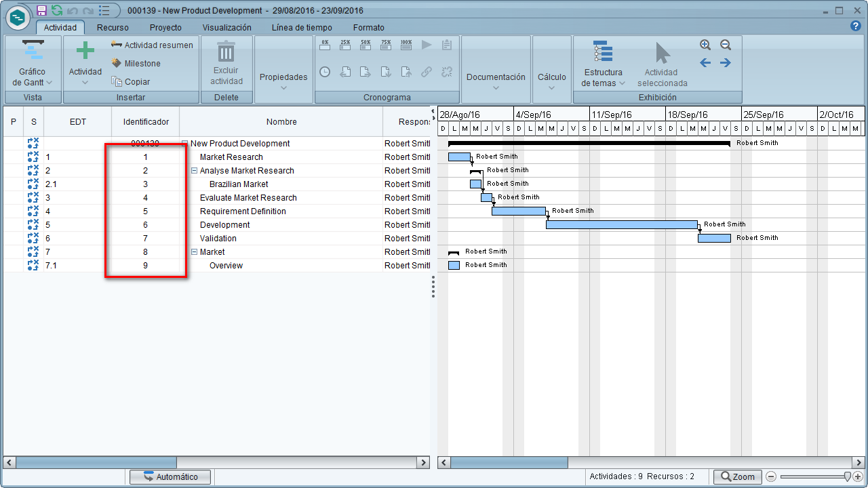Open the Gráfico de Gantt dropdown
Image resolution: width=868 pixels, height=488 pixels.
click(49, 83)
